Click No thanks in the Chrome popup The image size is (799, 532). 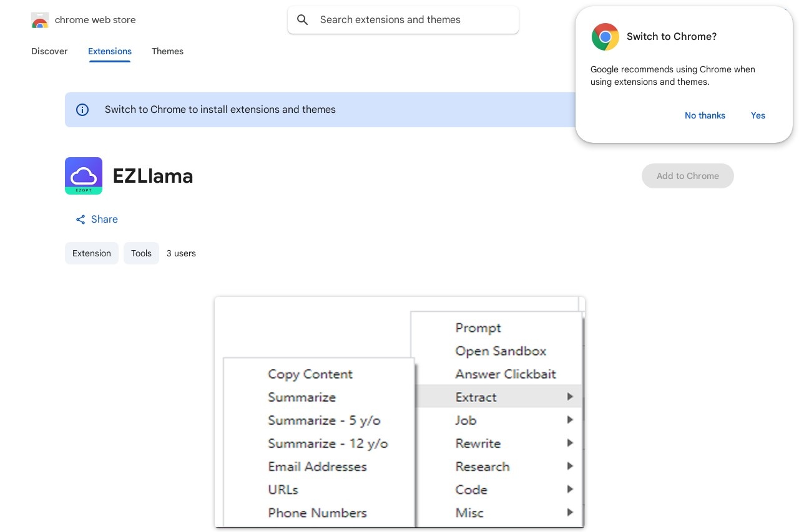point(705,115)
